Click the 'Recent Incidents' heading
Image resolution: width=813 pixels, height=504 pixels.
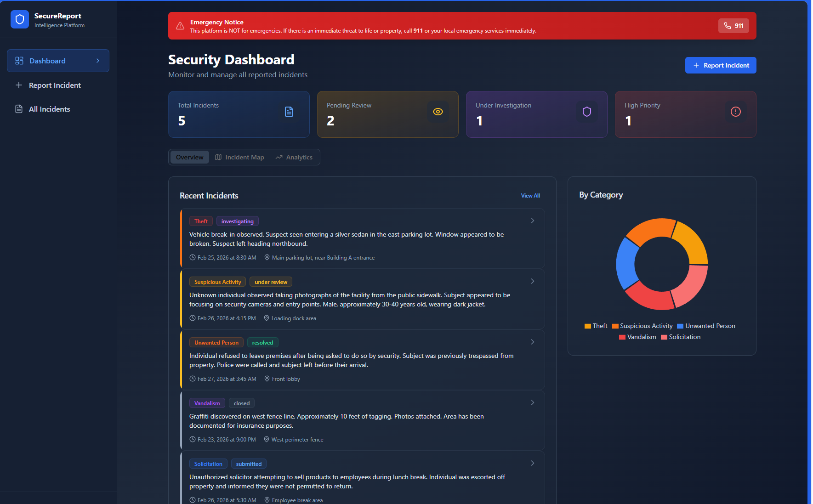[x=209, y=196]
